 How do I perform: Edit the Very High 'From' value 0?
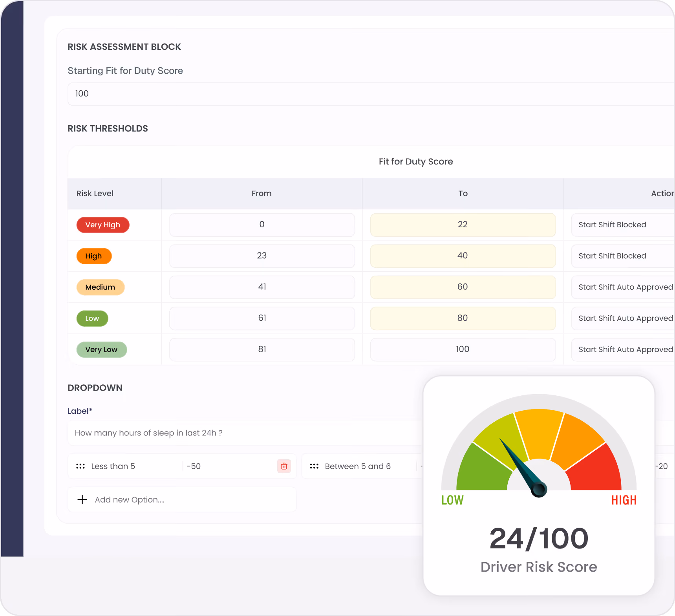click(x=262, y=225)
